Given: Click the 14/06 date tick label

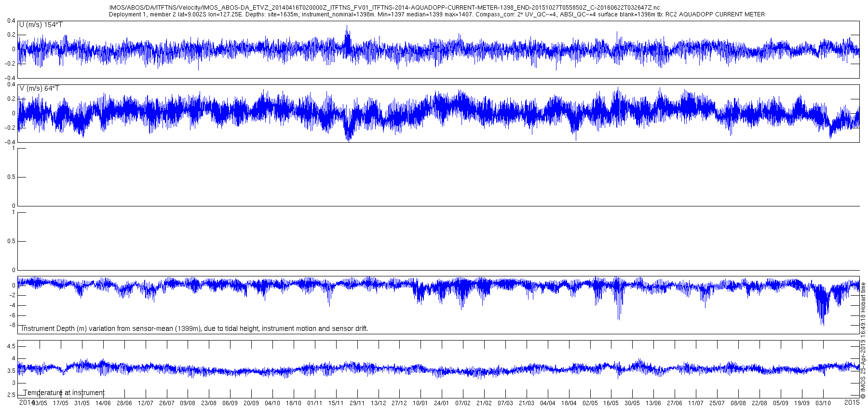Looking at the screenshot, I should coord(103,403).
